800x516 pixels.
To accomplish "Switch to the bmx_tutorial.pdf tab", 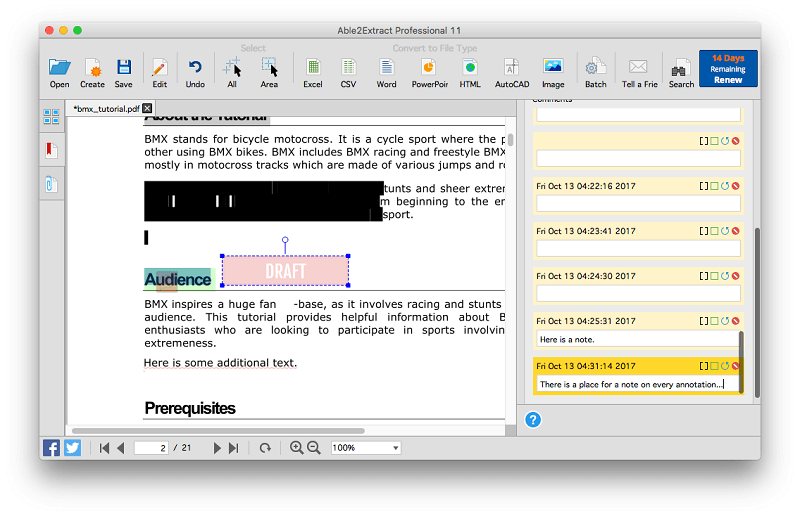I will [x=106, y=109].
